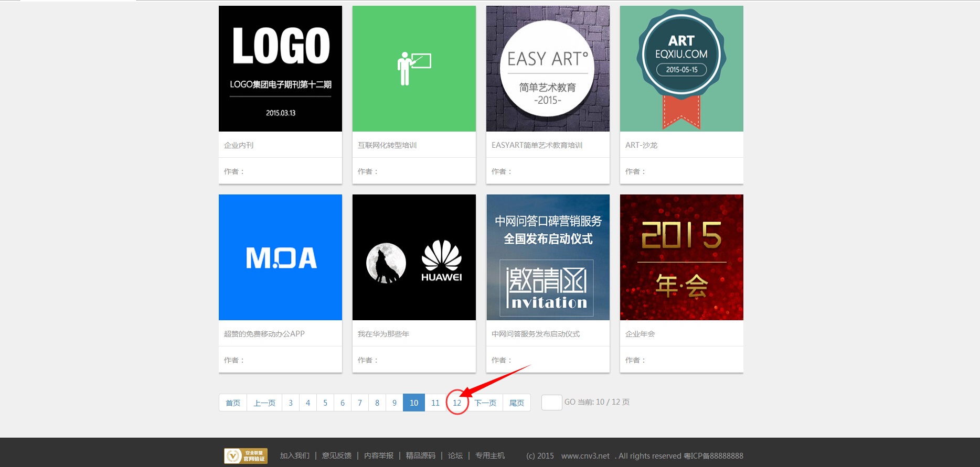Click the 企业年会 title
980x467 pixels.
pyautogui.click(x=640, y=334)
